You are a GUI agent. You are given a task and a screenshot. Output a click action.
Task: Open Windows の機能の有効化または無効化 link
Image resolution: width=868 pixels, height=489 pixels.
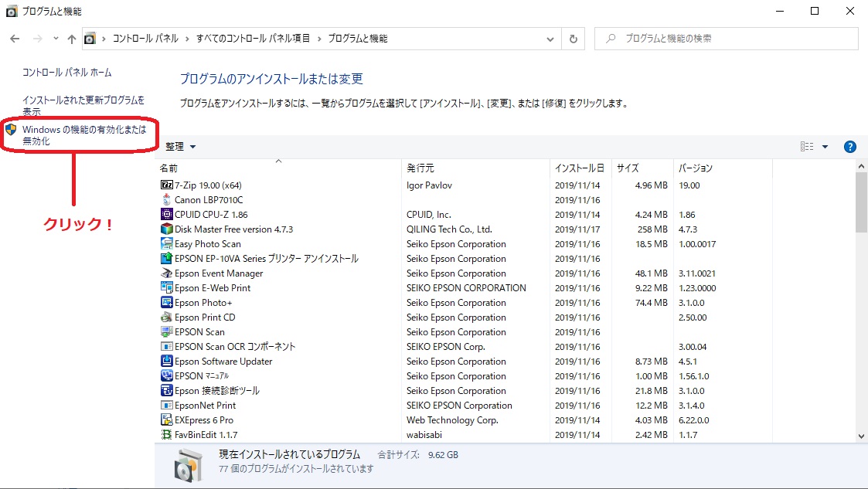[x=84, y=135]
